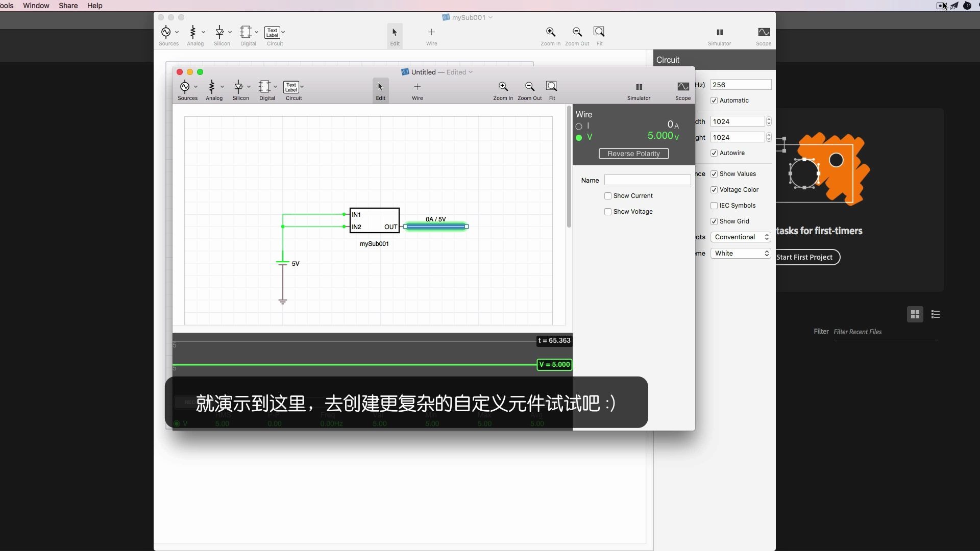Click the simulation time input field

point(741,85)
